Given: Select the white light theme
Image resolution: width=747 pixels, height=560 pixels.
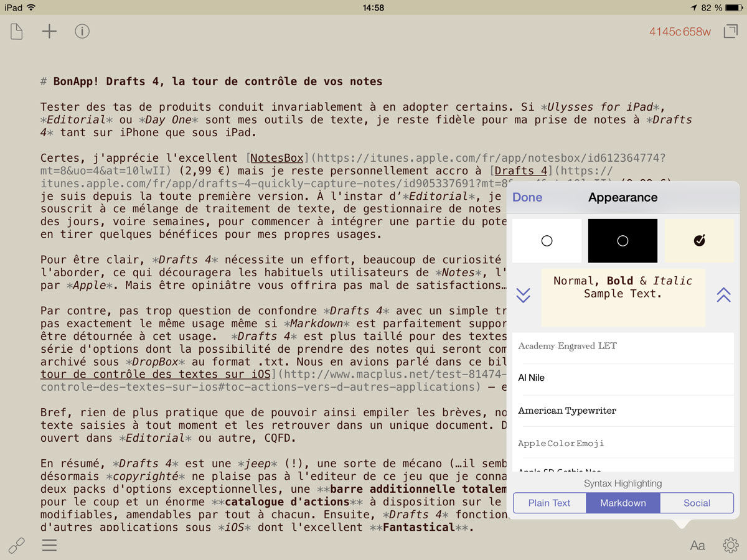Looking at the screenshot, I should 547,240.
